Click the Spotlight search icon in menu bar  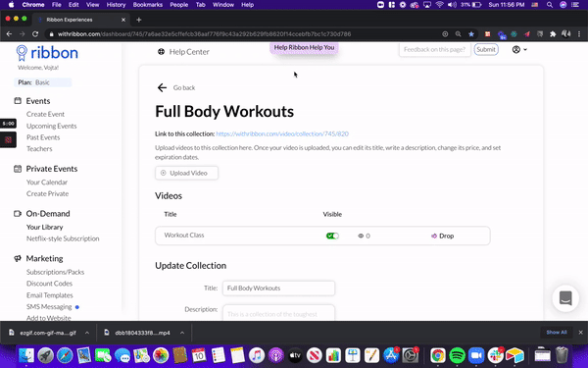550,5
